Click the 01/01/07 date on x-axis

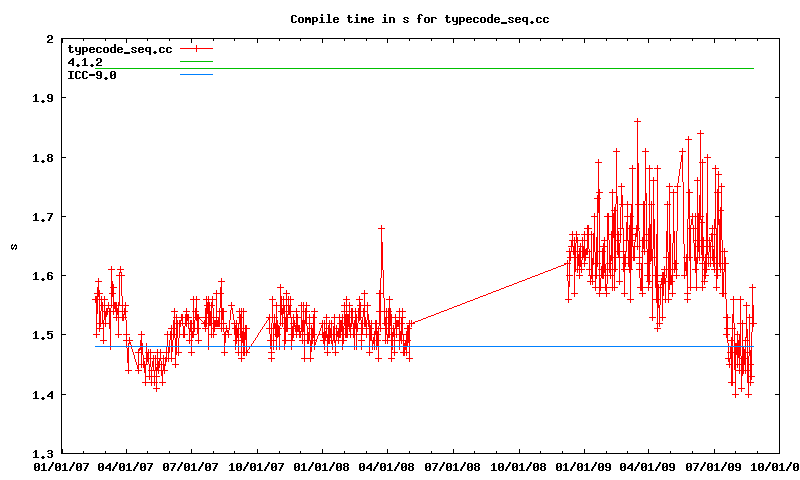tap(62, 466)
